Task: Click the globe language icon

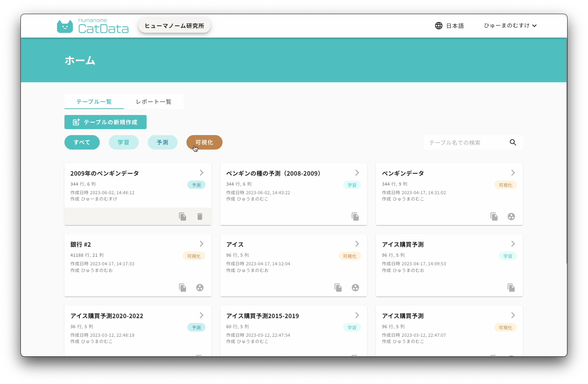Action: [x=439, y=26]
